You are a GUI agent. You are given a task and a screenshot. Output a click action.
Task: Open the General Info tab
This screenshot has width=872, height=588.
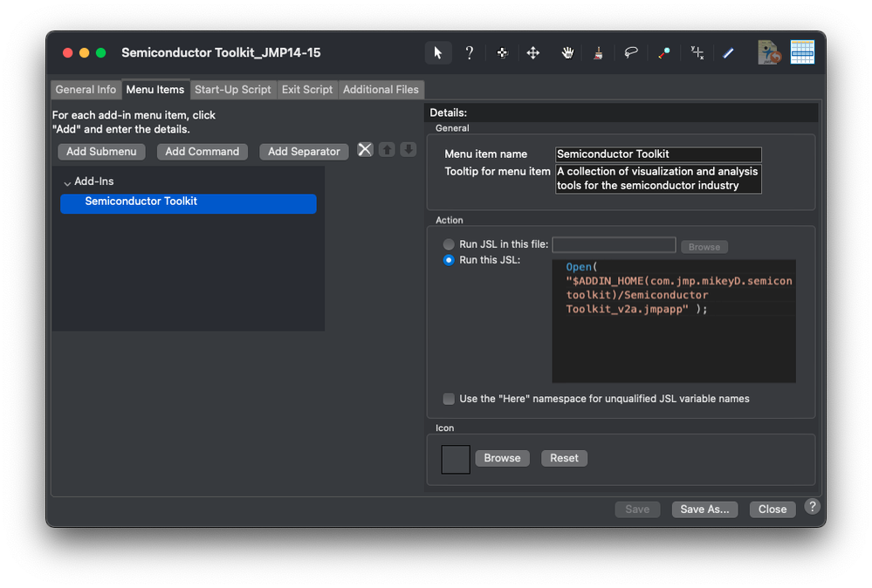coord(86,90)
